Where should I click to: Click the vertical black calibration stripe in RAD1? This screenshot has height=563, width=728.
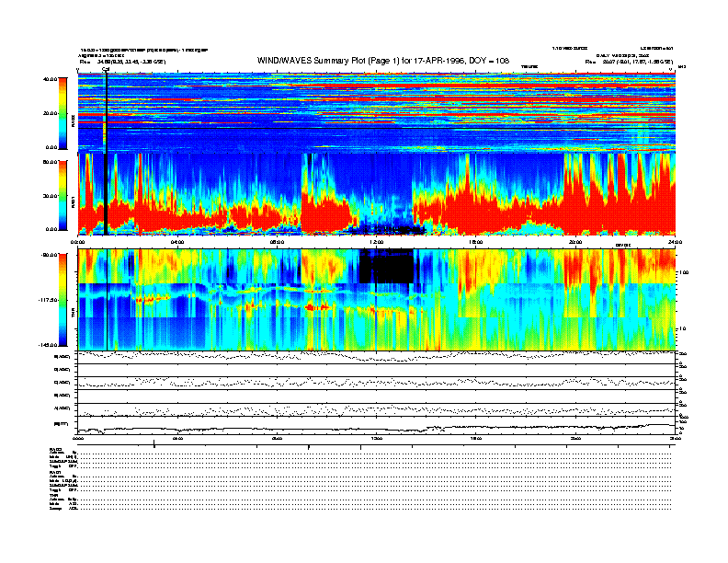tap(106, 194)
